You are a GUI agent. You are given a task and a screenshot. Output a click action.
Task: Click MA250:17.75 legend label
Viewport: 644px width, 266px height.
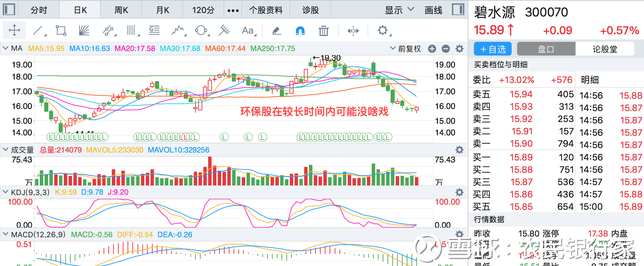(273, 49)
